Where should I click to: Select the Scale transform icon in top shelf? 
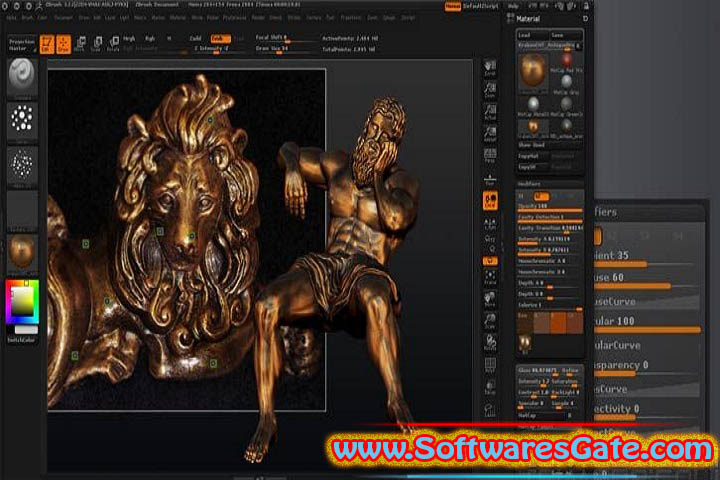tap(96, 44)
